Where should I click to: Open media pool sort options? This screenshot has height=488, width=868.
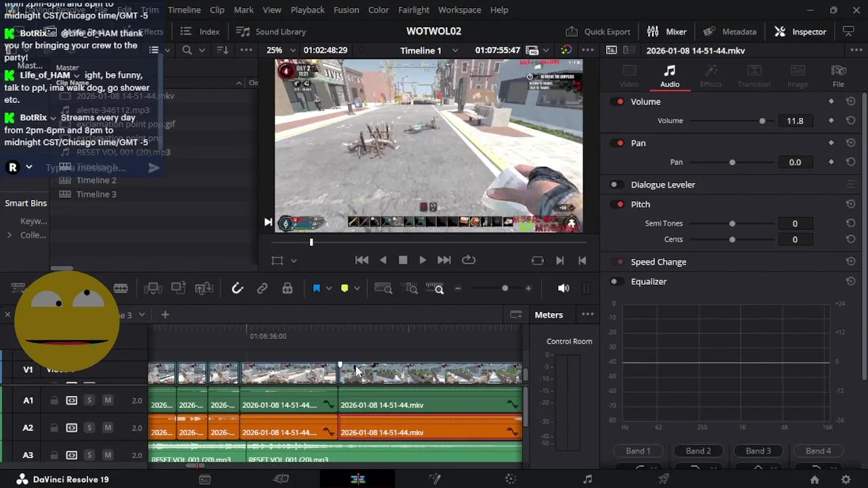[x=222, y=50]
